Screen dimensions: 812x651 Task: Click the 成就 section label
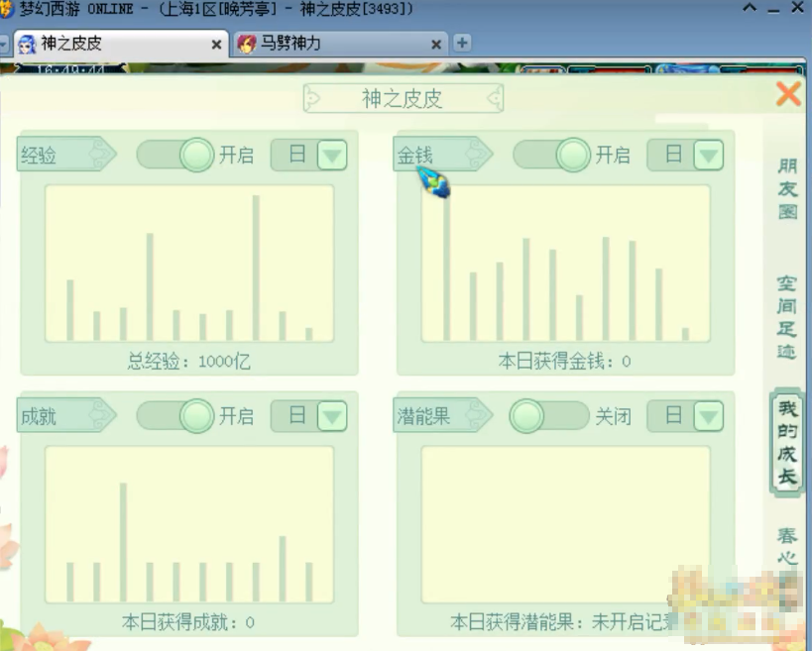point(66,415)
